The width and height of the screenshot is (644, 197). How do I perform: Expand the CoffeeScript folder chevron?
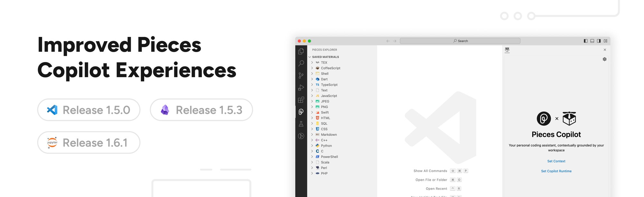(312, 68)
